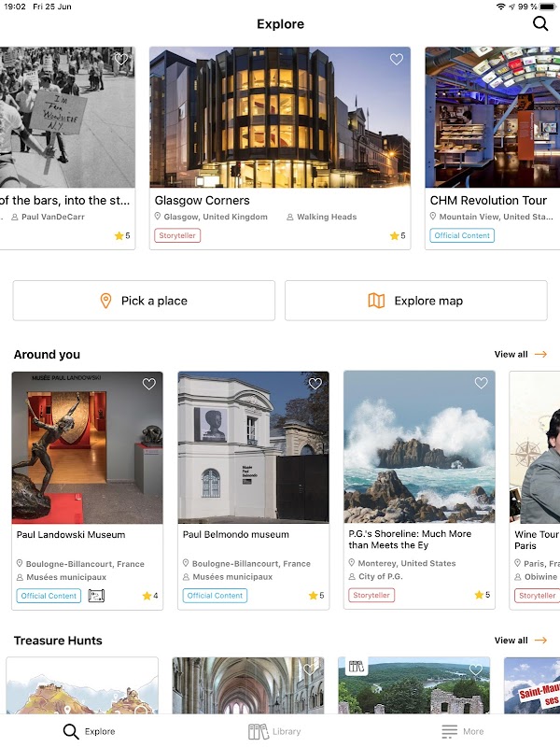Screen dimensions: 560x747
Task: Select the Explore tab in bottom bar
Action: tap(90, 731)
